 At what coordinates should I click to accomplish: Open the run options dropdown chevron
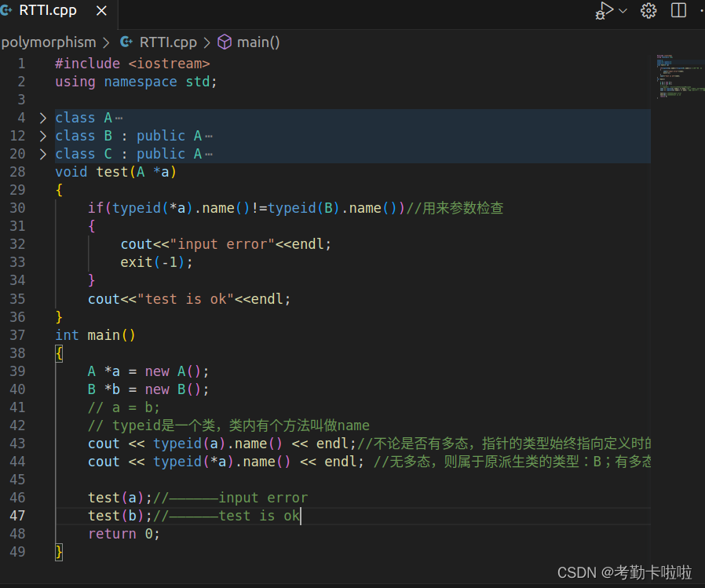click(623, 10)
